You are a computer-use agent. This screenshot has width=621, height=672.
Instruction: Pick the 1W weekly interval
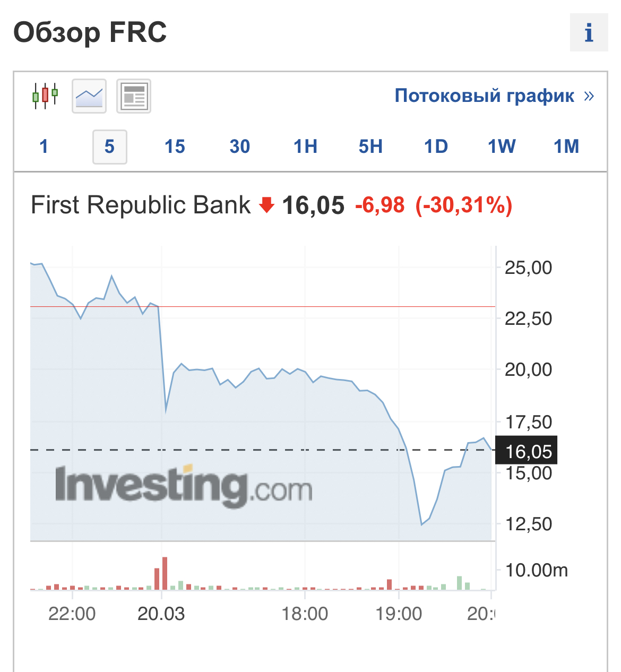click(x=502, y=147)
